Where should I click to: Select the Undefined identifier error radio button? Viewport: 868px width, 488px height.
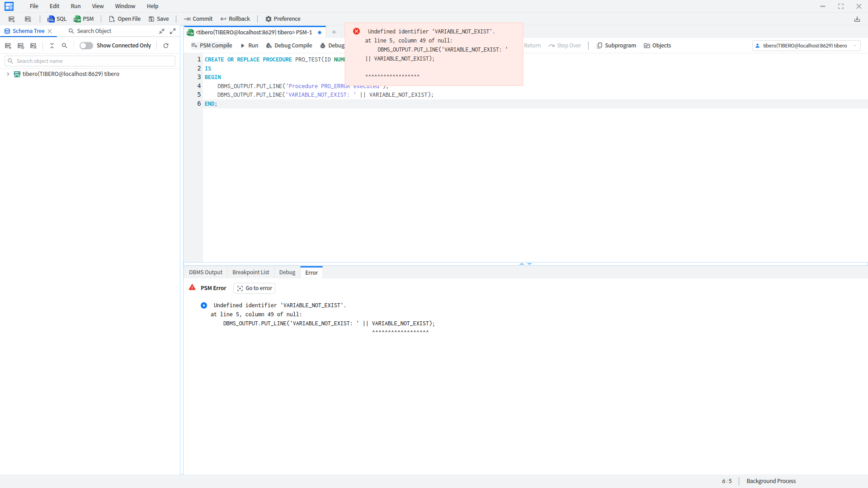[204, 305]
